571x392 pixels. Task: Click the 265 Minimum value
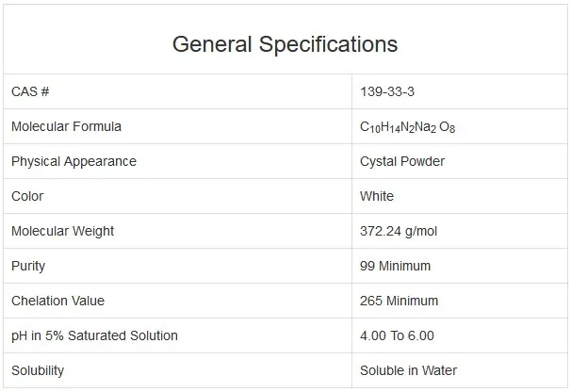pos(399,301)
